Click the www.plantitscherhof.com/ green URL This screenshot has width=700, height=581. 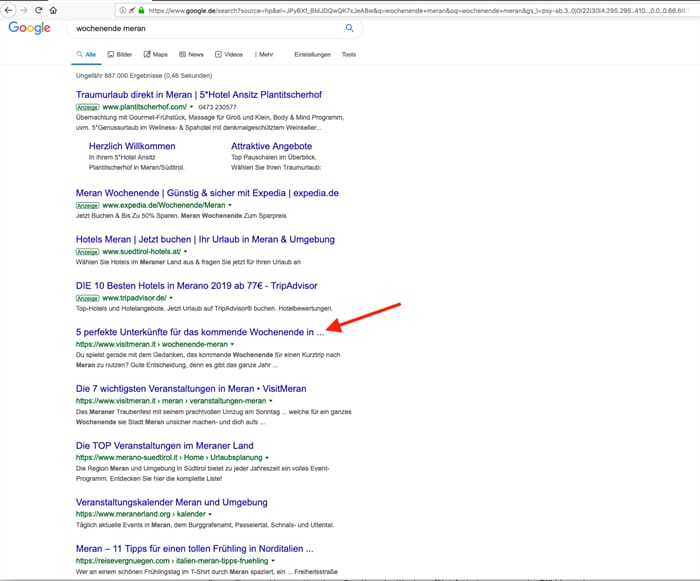coord(145,107)
